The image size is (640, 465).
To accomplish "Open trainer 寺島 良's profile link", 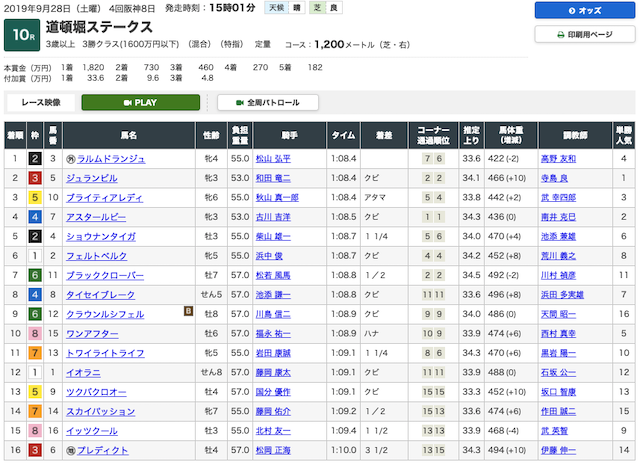I will pyautogui.click(x=554, y=178).
